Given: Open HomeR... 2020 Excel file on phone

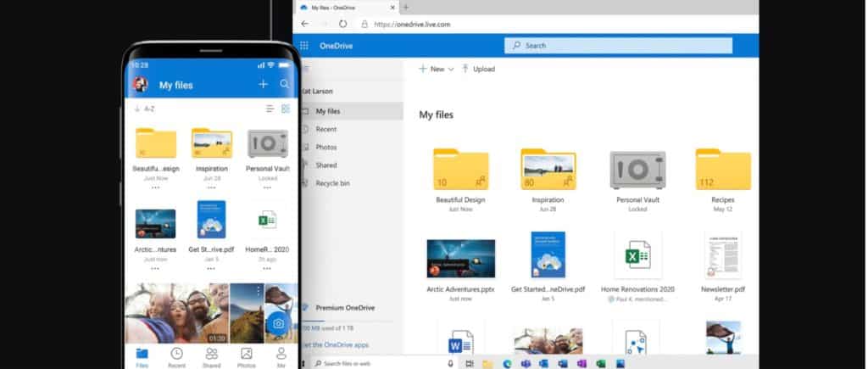Looking at the screenshot, I should [267, 220].
